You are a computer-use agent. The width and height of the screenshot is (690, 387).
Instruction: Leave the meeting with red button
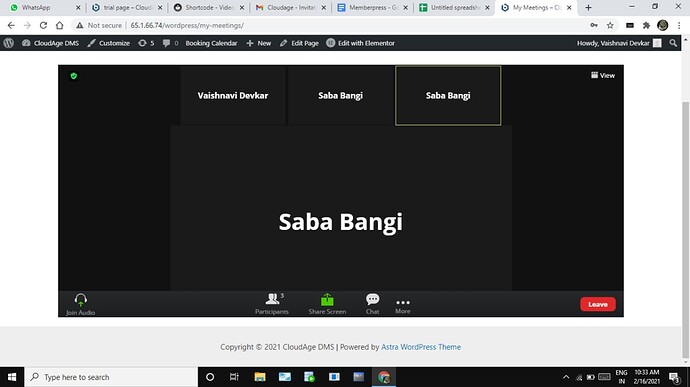598,304
